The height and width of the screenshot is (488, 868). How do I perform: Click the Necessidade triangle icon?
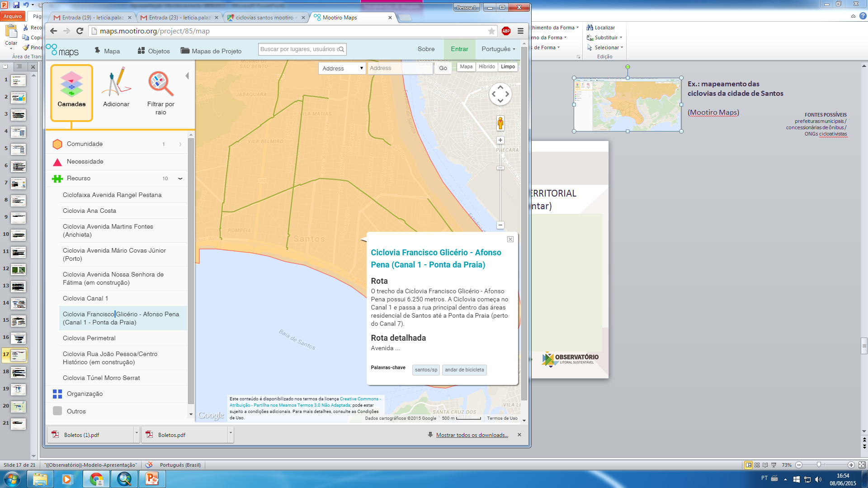click(57, 162)
